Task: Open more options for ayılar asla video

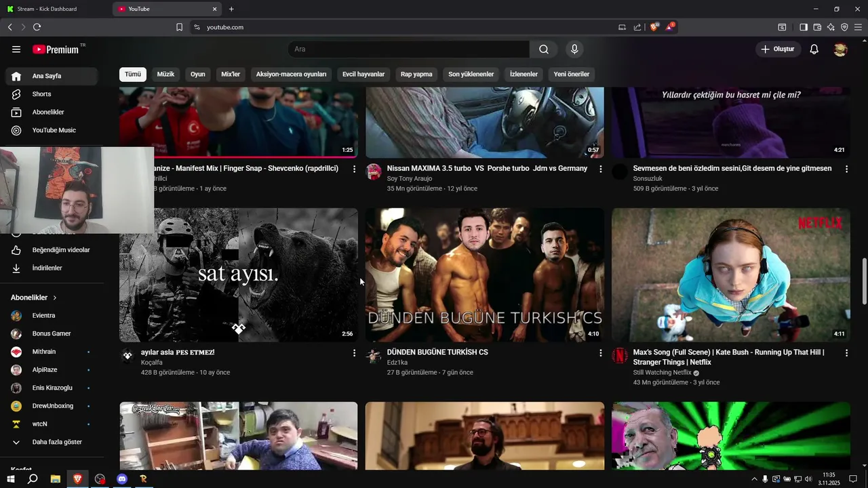Action: click(354, 353)
